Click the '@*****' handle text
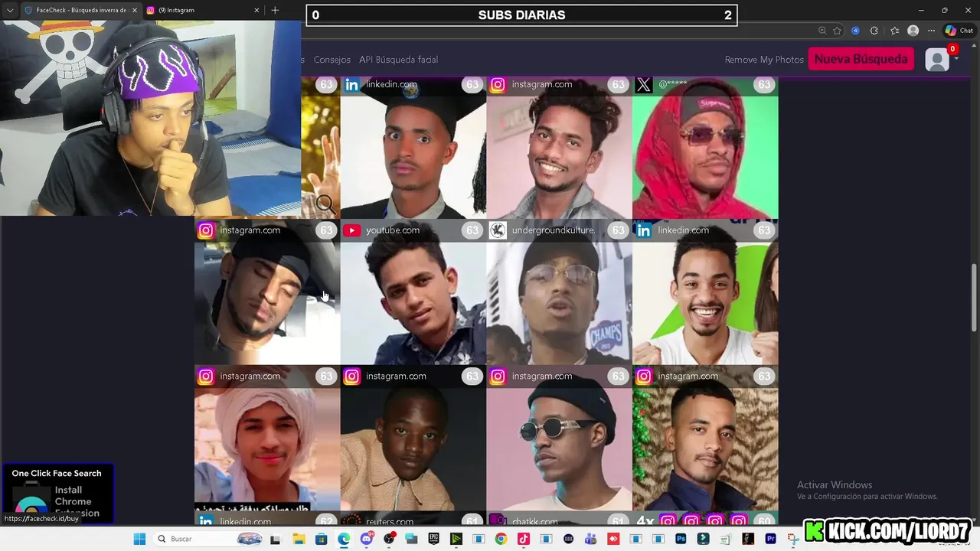This screenshot has width=980, height=551. 672,84
